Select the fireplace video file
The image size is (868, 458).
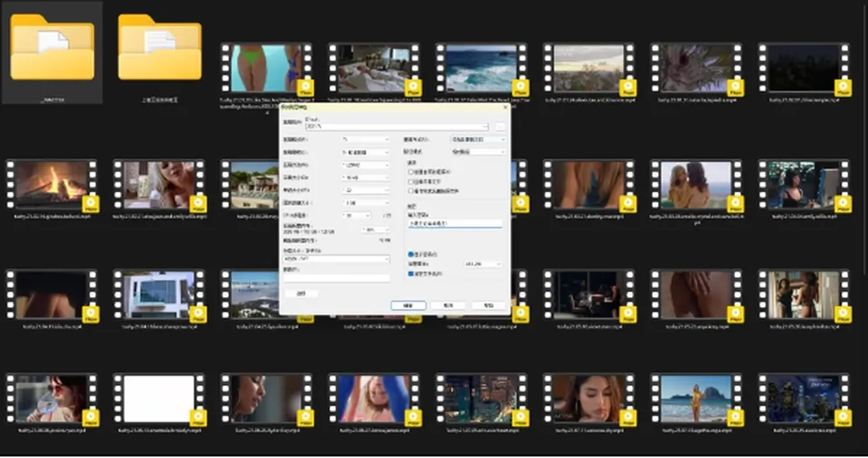tap(52, 185)
